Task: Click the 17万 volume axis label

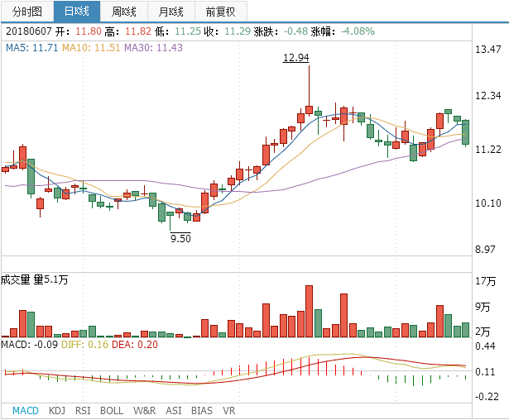Action: click(x=485, y=281)
